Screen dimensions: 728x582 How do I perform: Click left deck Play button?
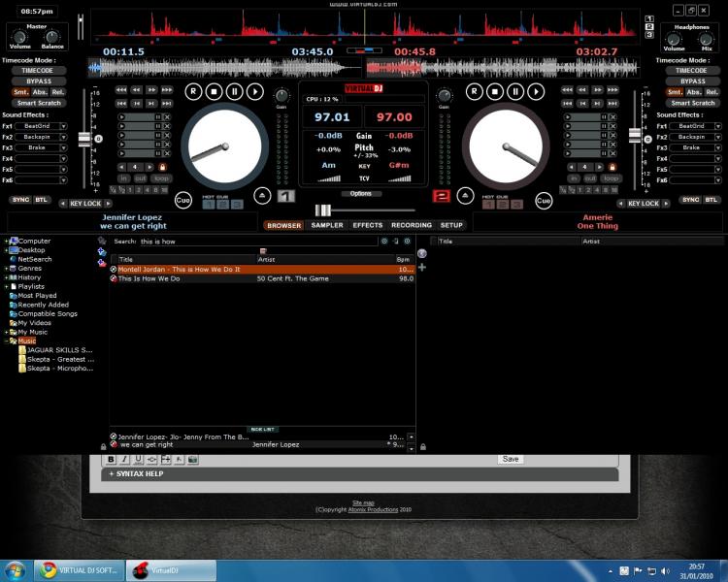click(255, 91)
